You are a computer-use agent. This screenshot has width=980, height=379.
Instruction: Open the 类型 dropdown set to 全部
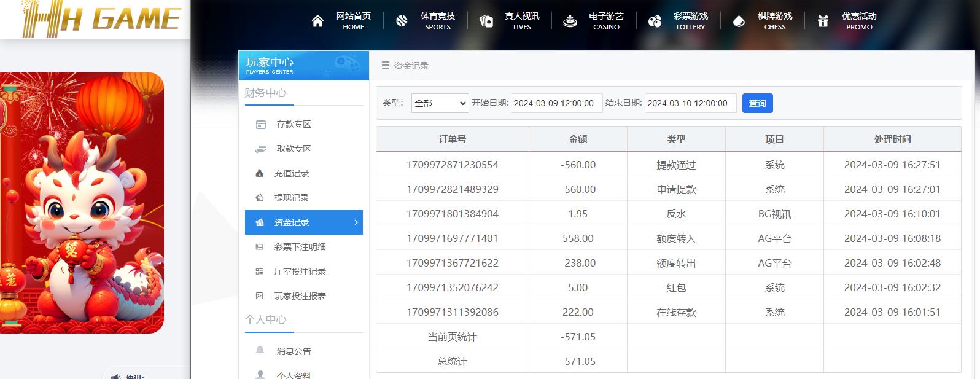[440, 103]
